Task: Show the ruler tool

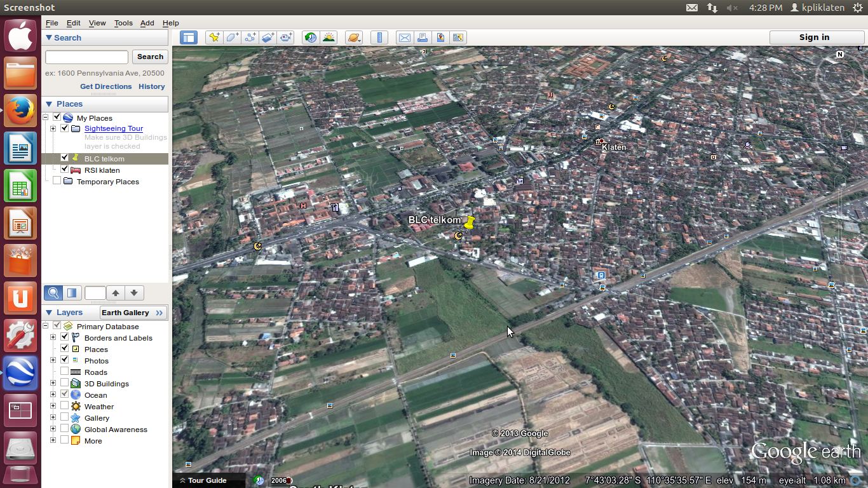Action: pyautogui.click(x=379, y=37)
